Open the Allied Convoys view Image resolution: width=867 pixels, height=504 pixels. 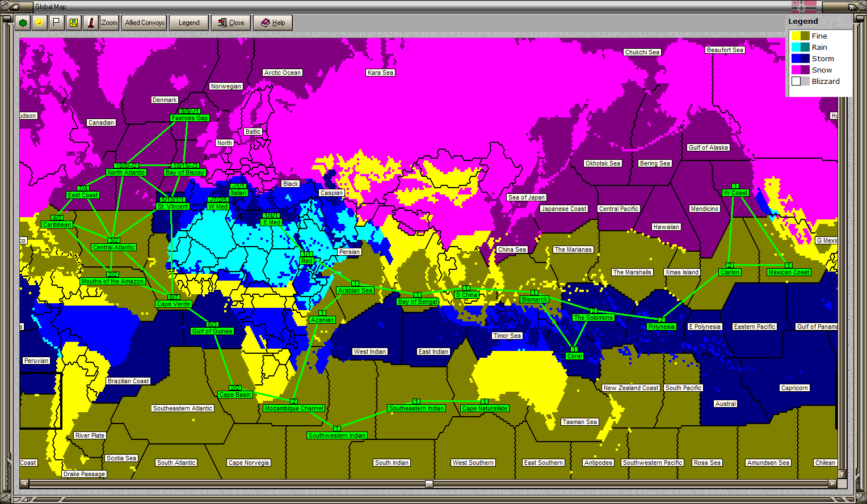pos(145,23)
